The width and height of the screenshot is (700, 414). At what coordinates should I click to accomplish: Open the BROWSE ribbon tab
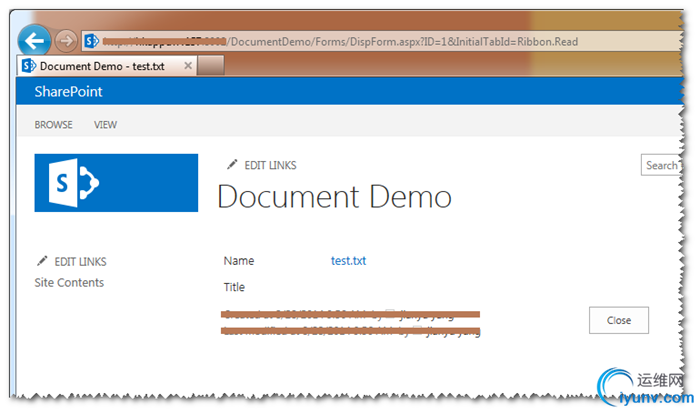[54, 125]
